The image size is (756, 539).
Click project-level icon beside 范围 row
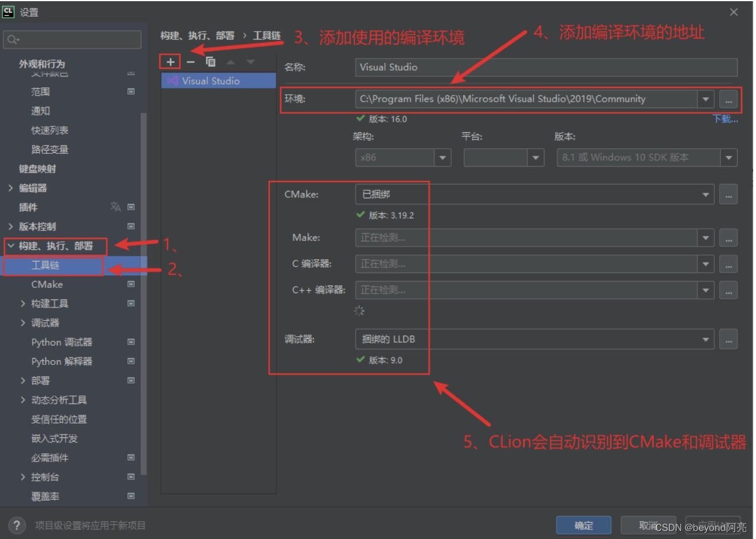pyautogui.click(x=131, y=91)
